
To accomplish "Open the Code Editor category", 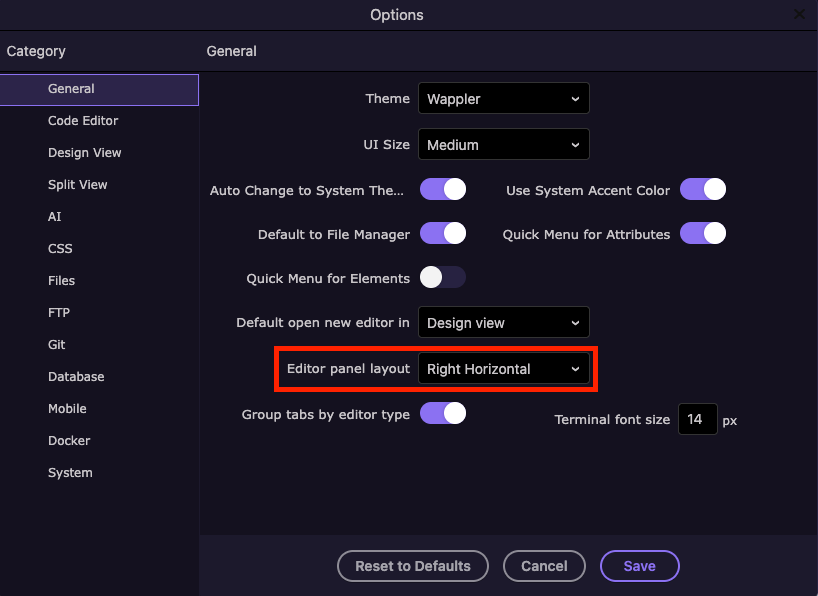I will pyautogui.click(x=83, y=121).
